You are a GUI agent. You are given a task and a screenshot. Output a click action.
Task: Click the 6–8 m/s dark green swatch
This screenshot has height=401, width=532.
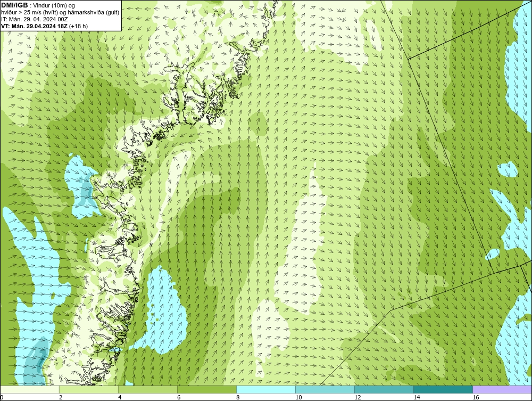coord(206,389)
